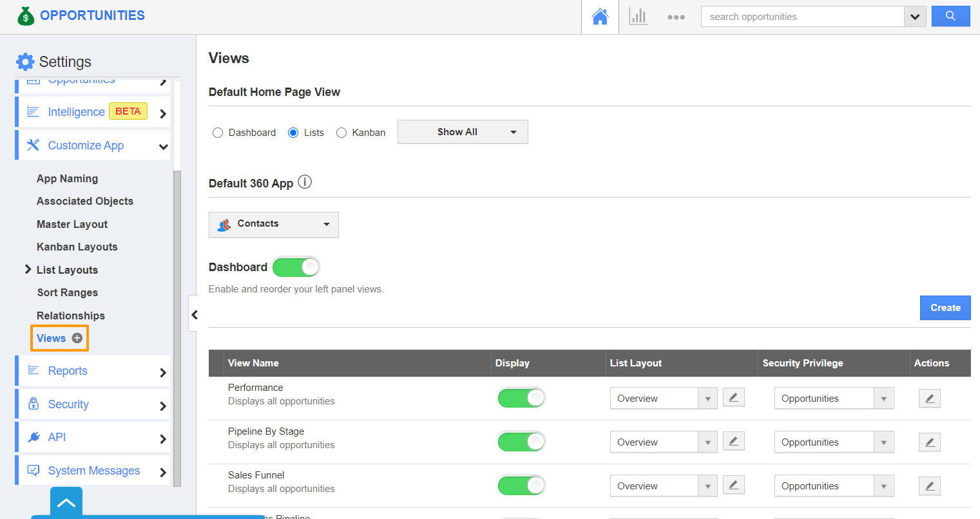Viewport: 980px width, 519px height.
Task: Open the Kanban Layouts settings item
Action: (x=77, y=247)
